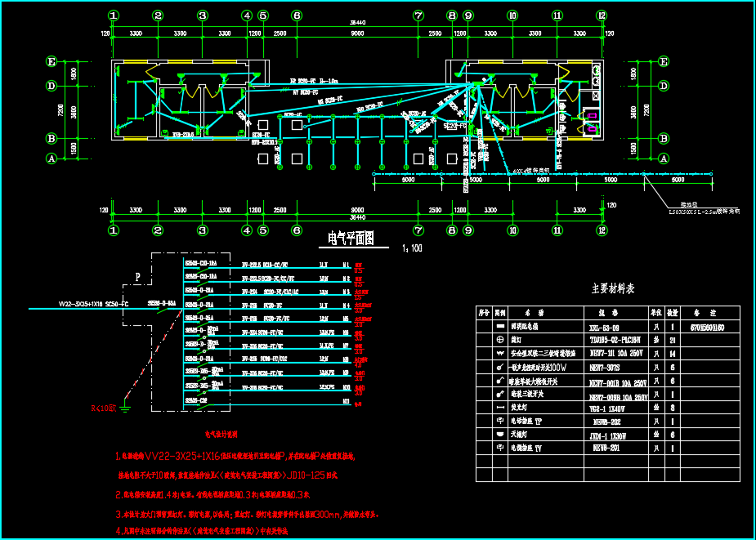Pick the legend symbol beside NEW7-001B row

[500, 381]
